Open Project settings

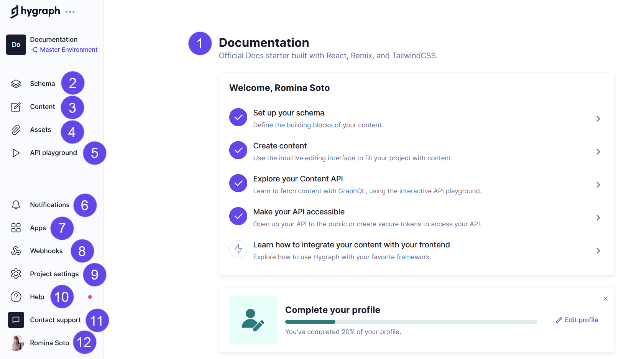[54, 274]
